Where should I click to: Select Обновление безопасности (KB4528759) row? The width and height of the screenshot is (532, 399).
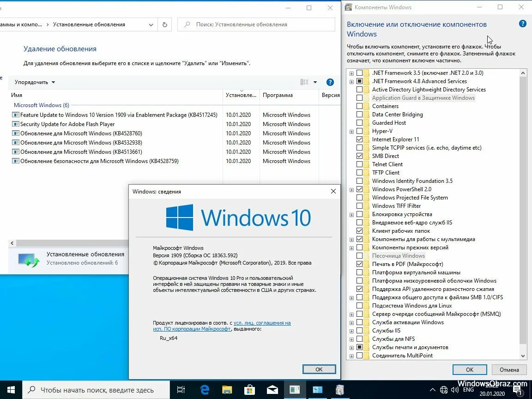99,161
